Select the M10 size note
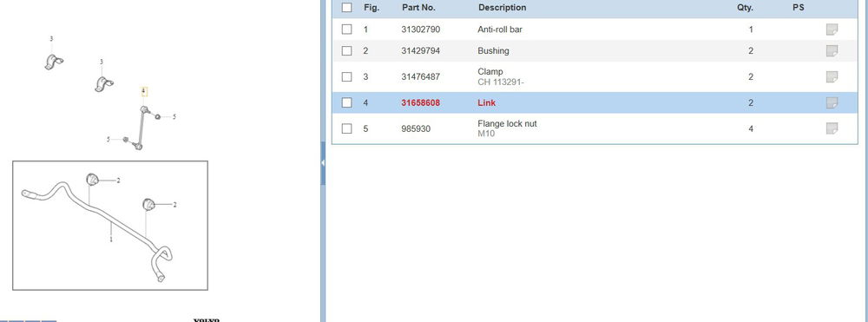868x322 pixels. pyautogui.click(x=486, y=134)
